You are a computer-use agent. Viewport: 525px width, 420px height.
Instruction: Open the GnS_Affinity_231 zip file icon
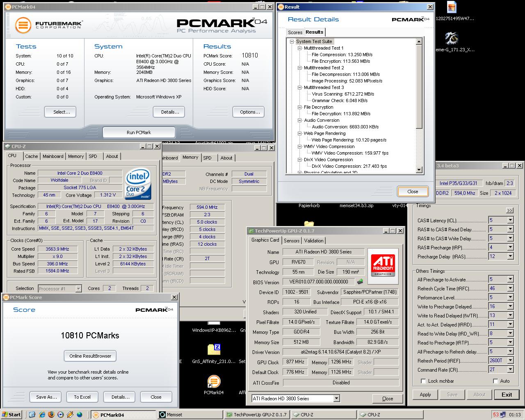(214, 349)
